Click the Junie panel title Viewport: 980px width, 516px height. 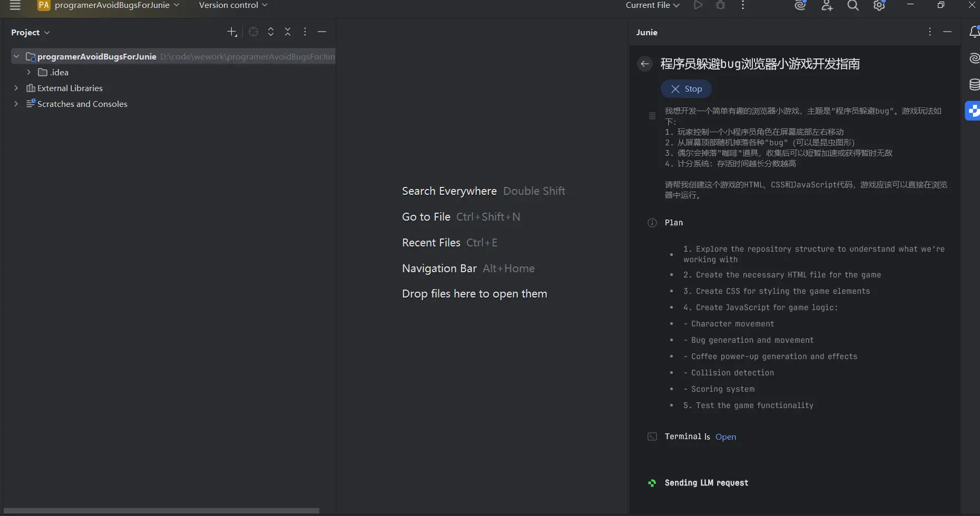(x=646, y=32)
